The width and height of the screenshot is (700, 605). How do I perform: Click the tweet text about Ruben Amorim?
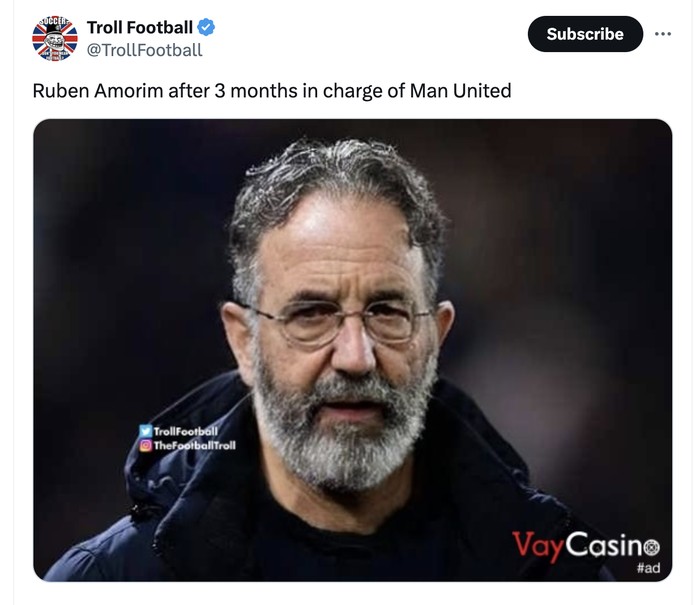[271, 91]
